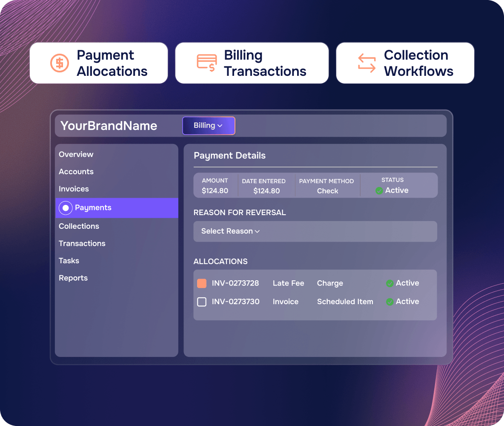
Task: Open the Collections sidebar item
Action: pyautogui.click(x=79, y=226)
